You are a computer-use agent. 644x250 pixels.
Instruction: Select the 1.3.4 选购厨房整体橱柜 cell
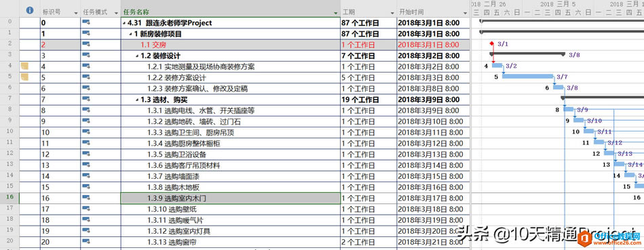click(x=231, y=144)
